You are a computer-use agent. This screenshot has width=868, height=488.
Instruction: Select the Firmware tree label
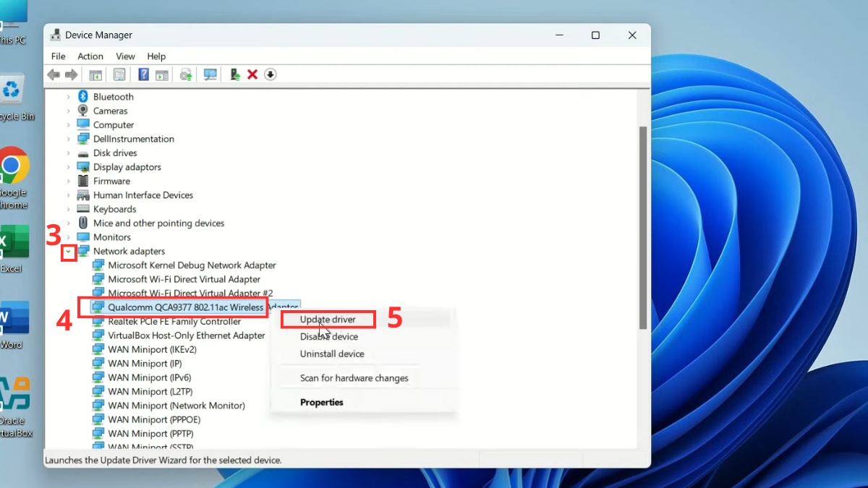point(111,181)
